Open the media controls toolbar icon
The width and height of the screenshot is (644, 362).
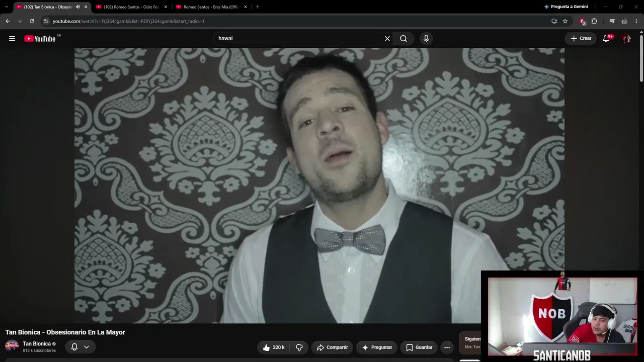(612, 21)
